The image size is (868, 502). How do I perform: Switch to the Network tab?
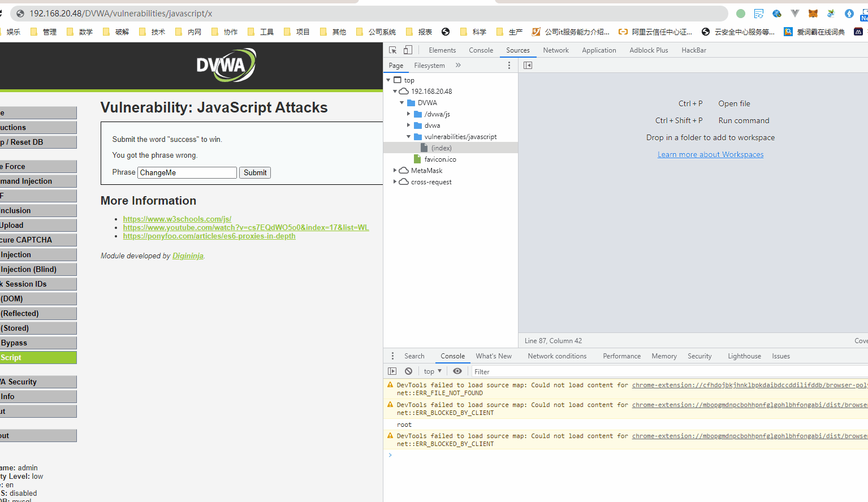pyautogui.click(x=556, y=50)
